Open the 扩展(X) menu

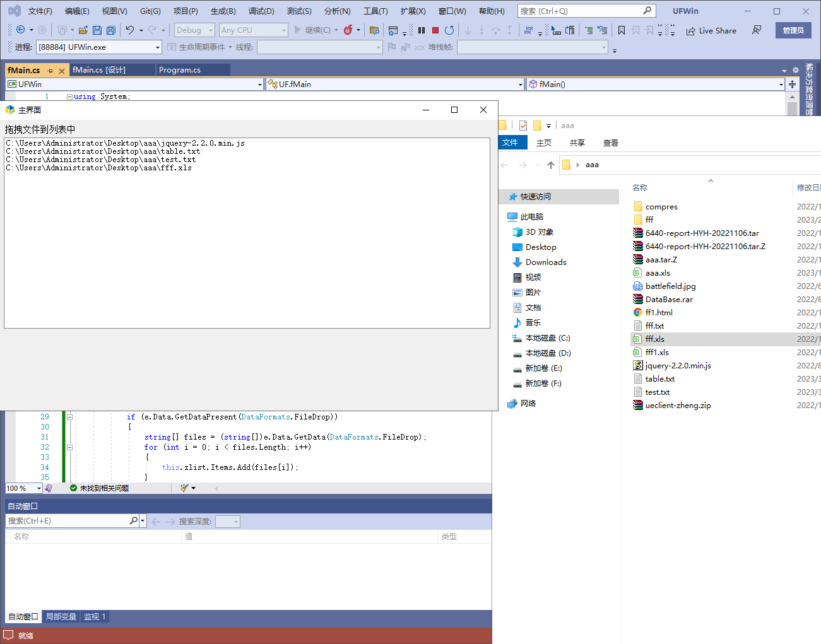click(x=413, y=11)
